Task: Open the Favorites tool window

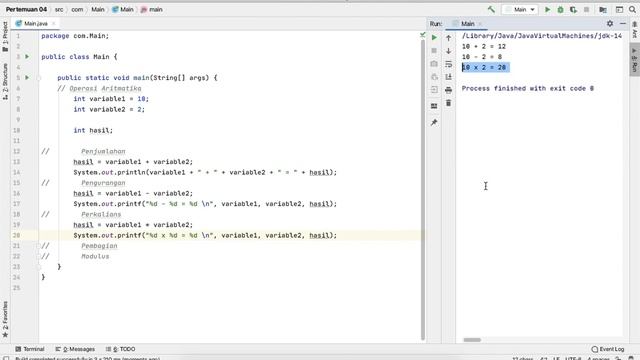Action: (x=5, y=320)
